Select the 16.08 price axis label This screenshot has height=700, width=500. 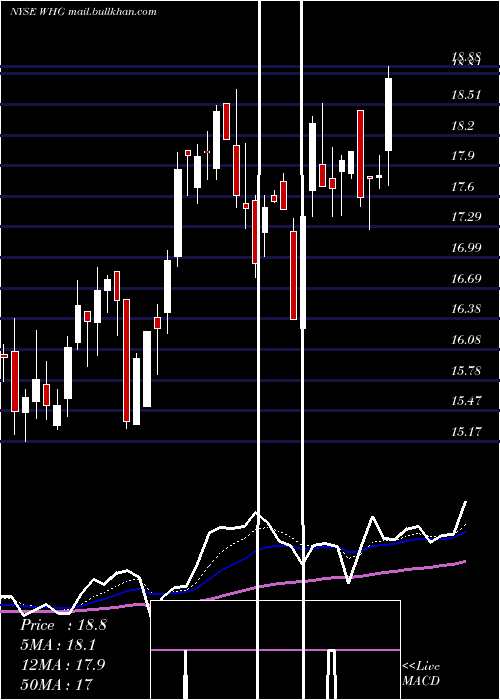click(466, 340)
